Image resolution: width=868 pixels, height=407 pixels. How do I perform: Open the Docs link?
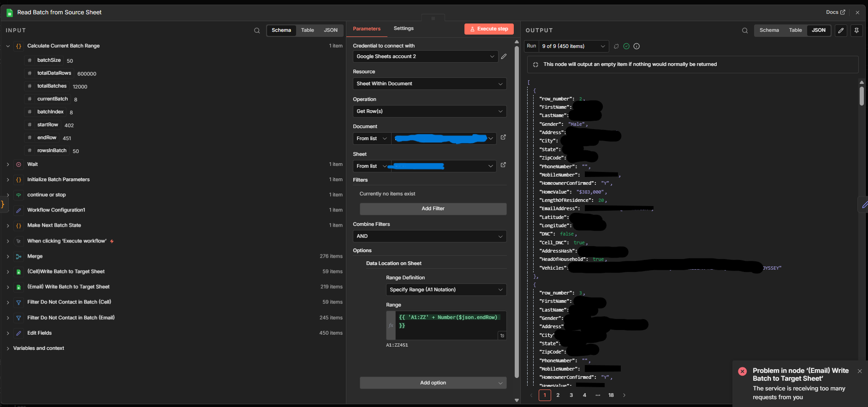[835, 12]
